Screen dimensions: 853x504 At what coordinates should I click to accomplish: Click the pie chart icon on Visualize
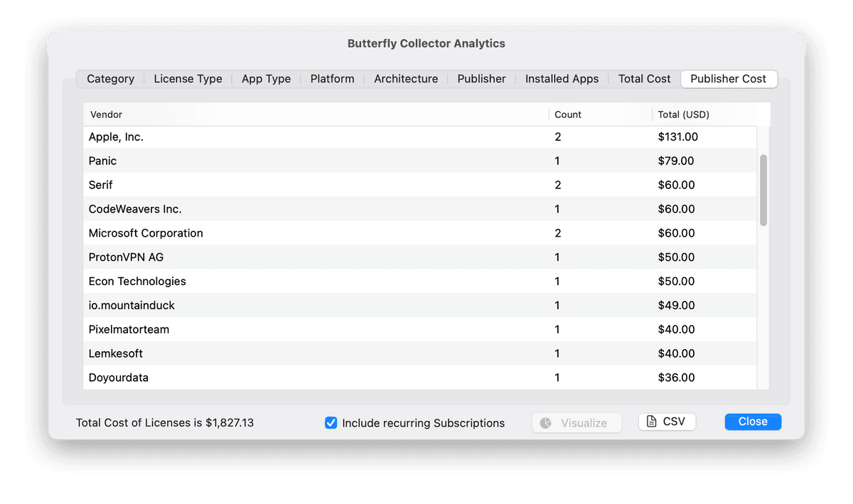click(x=546, y=423)
